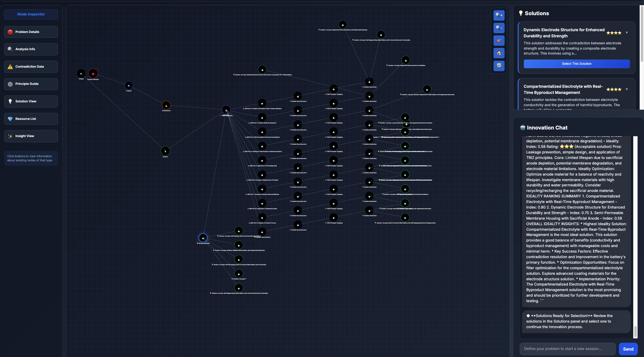Click the Send button
The width and height of the screenshot is (644, 357).
628,349
